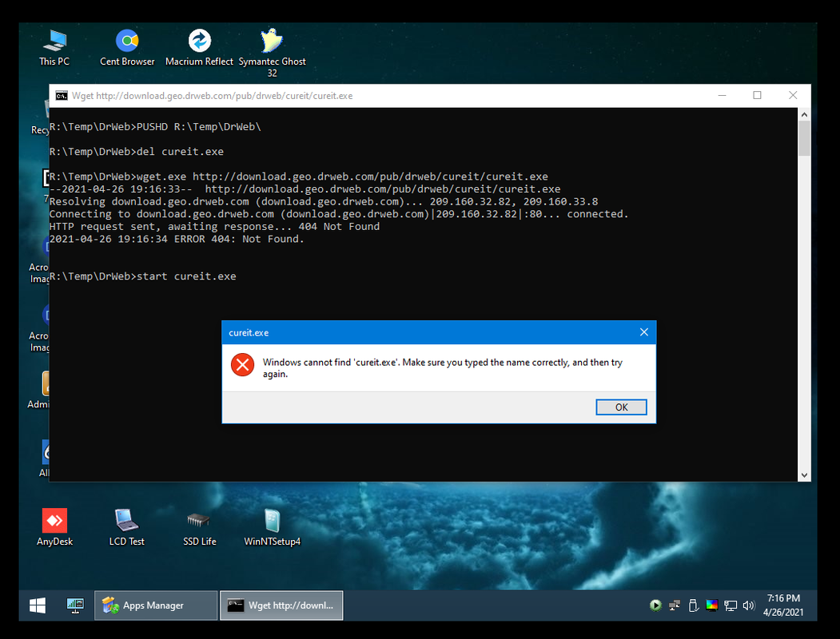
Task: Click the green play tray icon
Action: point(655,605)
